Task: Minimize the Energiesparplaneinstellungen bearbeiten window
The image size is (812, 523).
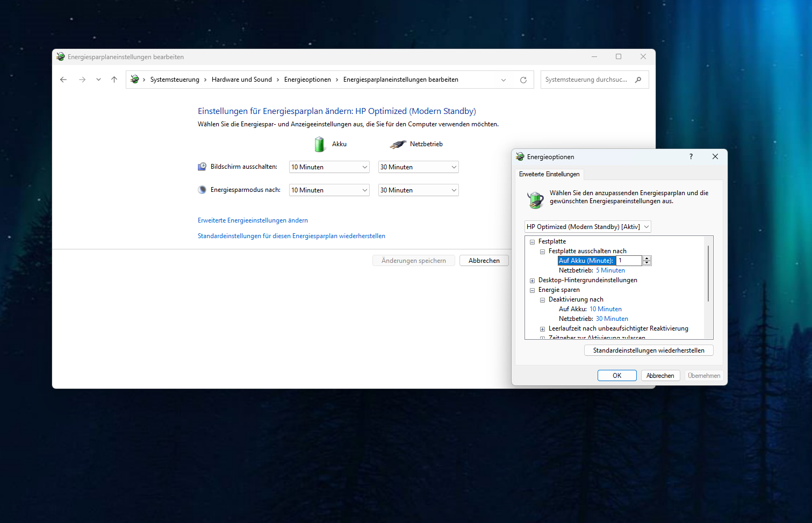Action: (594, 56)
